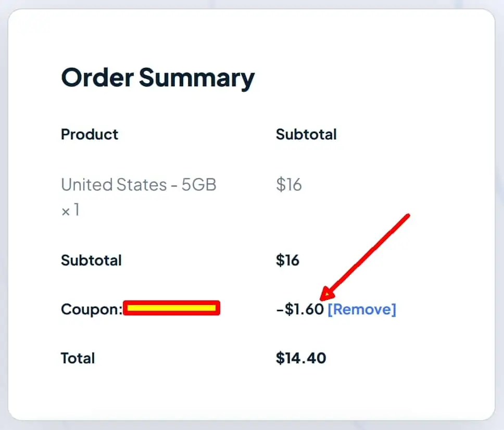The width and height of the screenshot is (504, 430).
Task: Click the $14.40 total amount
Action: [x=301, y=358]
